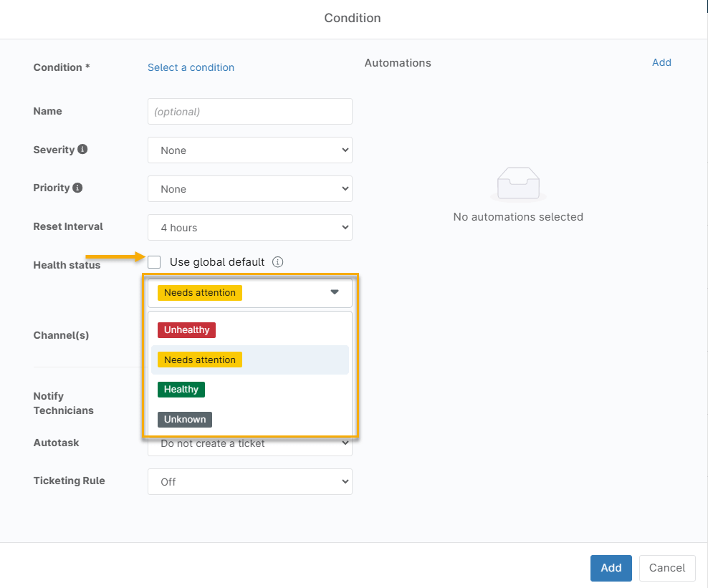Open the Ticketing Rule dropdown
The height and width of the screenshot is (588, 708).
click(249, 482)
